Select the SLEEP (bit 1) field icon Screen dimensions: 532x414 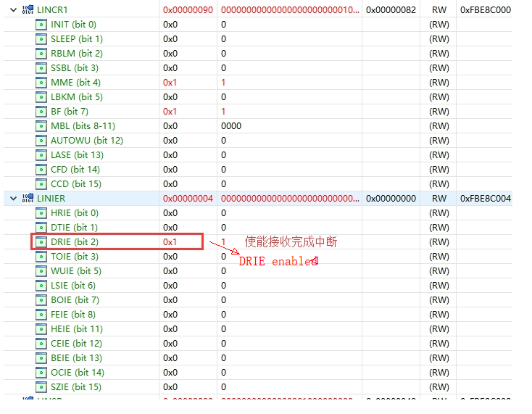point(41,39)
